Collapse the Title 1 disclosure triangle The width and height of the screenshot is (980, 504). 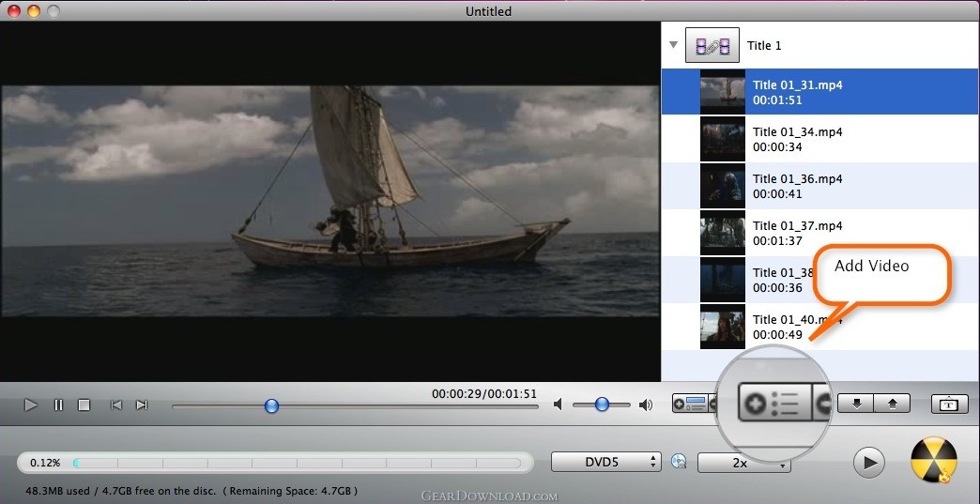pyautogui.click(x=673, y=45)
